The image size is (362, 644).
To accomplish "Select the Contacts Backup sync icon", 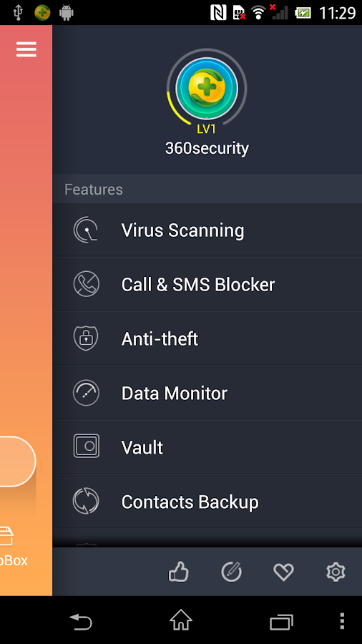I will click(86, 501).
